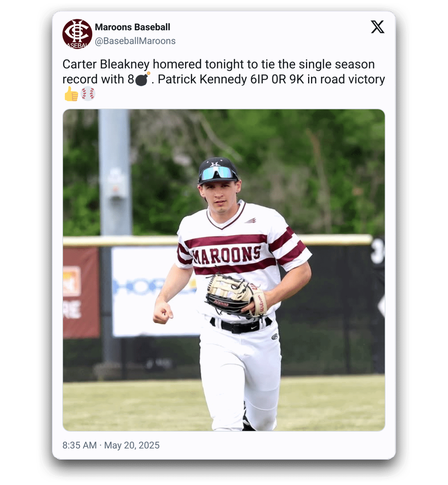Open the @BaseballMaroons handle

[x=135, y=41]
